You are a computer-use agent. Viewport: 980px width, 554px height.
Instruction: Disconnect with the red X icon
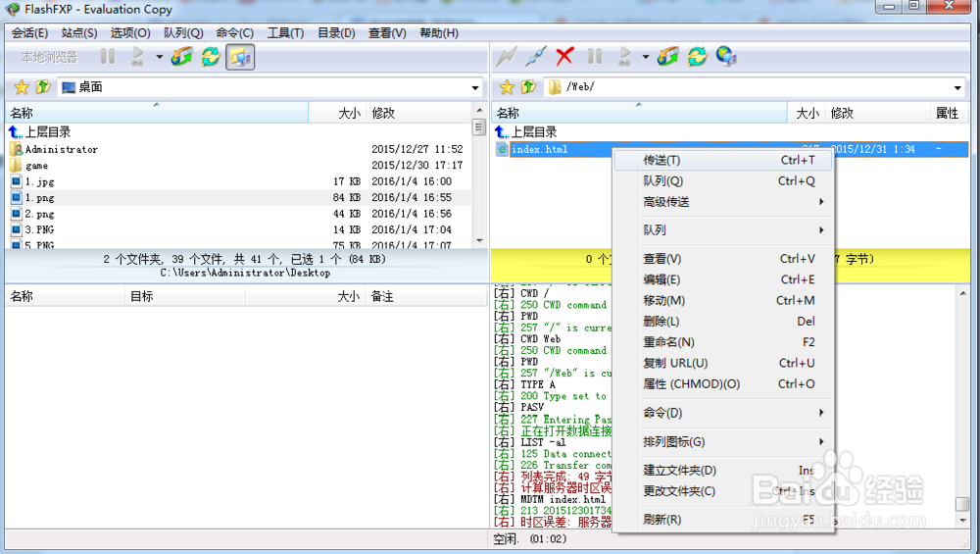[x=564, y=57]
